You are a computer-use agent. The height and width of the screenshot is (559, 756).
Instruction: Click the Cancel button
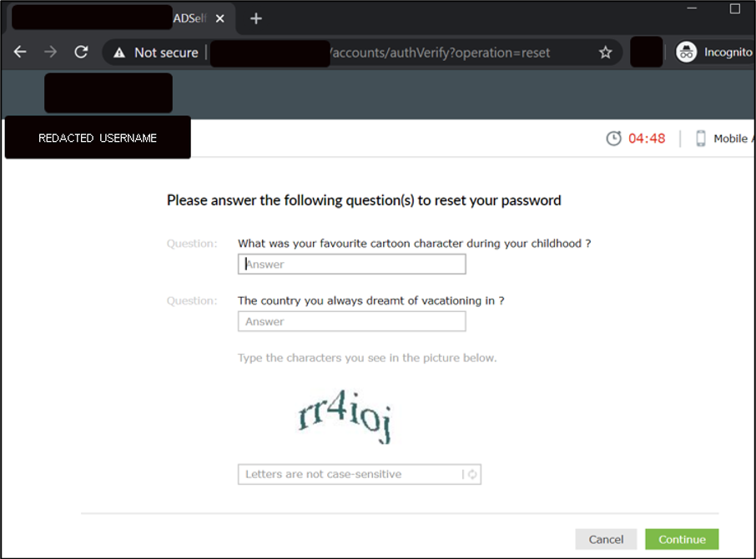tap(606, 539)
